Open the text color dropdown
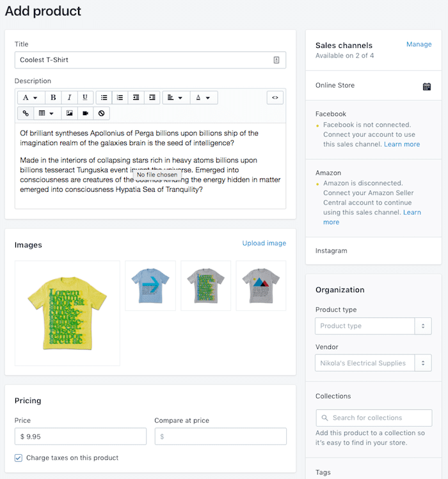448x479 pixels. pyautogui.click(x=204, y=98)
